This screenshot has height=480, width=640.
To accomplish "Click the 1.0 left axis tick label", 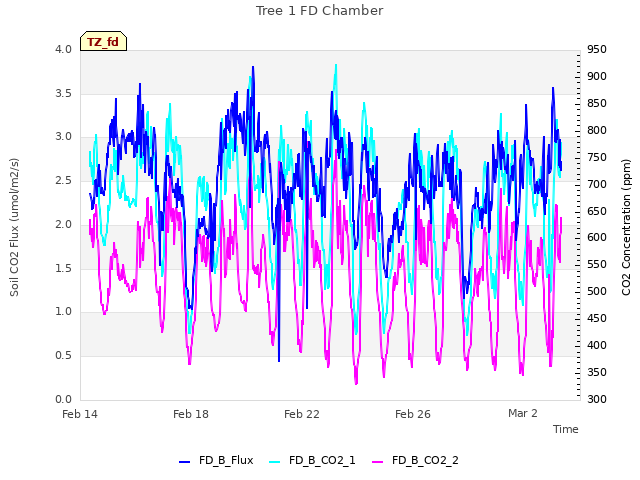I will coord(63,312).
